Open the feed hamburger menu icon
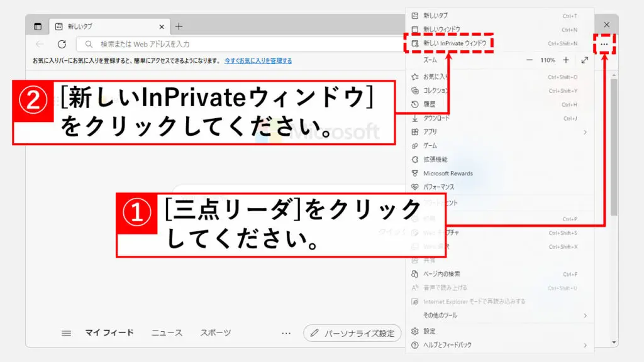Screen dimensions: 644x362 pos(66,333)
